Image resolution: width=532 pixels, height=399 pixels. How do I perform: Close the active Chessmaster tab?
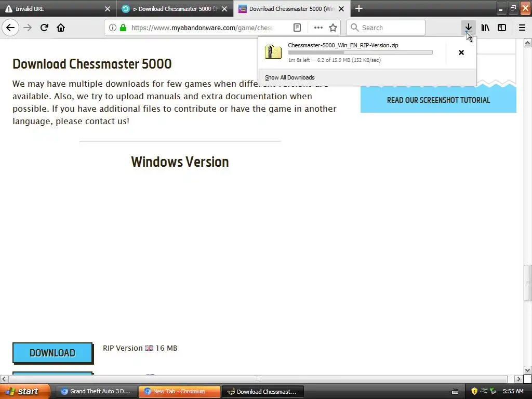(341, 9)
